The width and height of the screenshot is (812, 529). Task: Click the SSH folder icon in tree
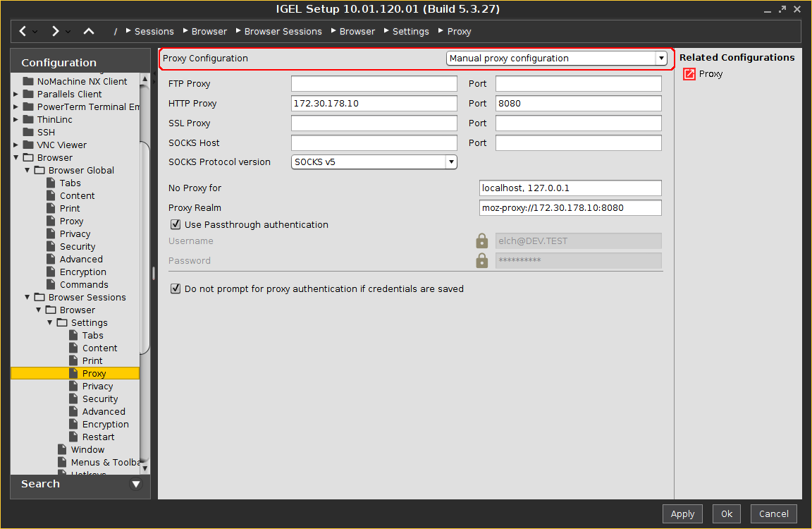tap(28, 133)
